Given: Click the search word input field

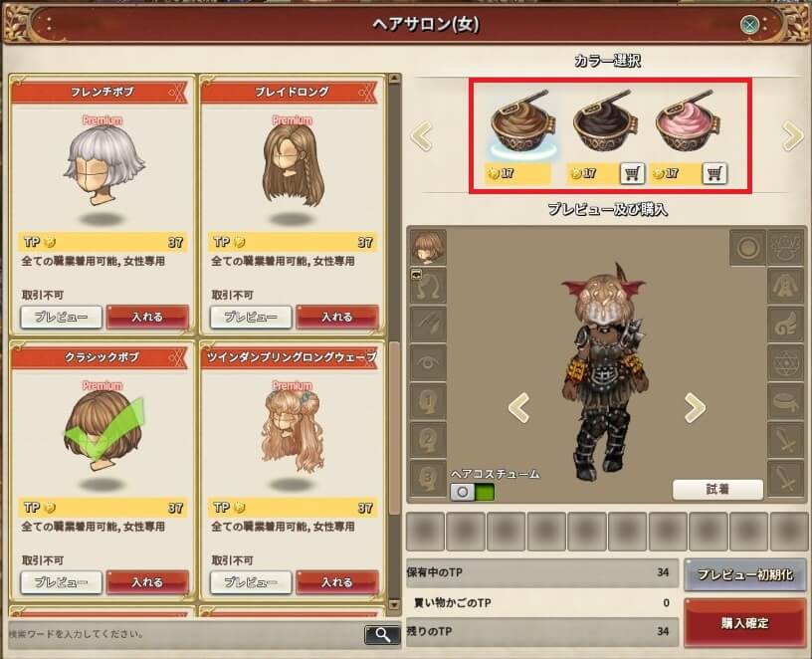Looking at the screenshot, I should click(186, 633).
